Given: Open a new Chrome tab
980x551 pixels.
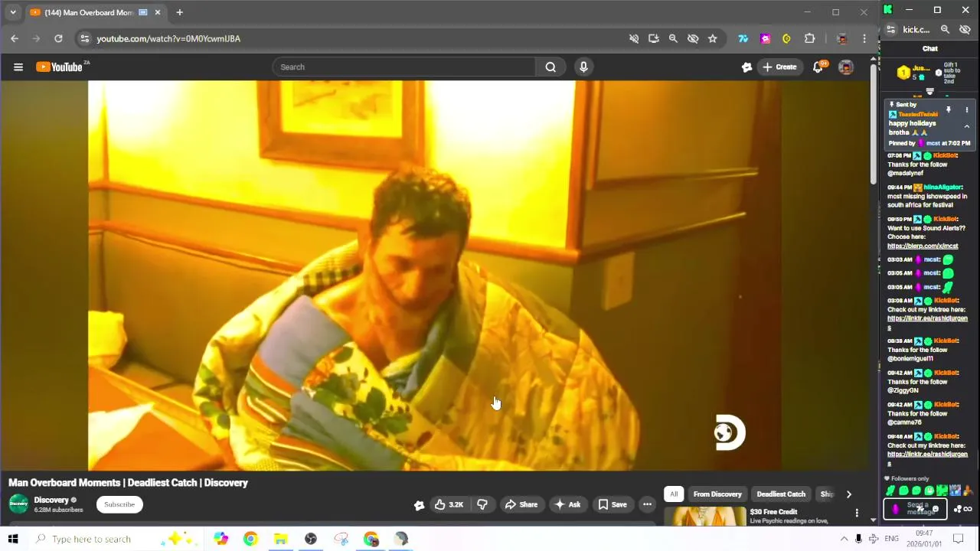Looking at the screenshot, I should (x=179, y=12).
